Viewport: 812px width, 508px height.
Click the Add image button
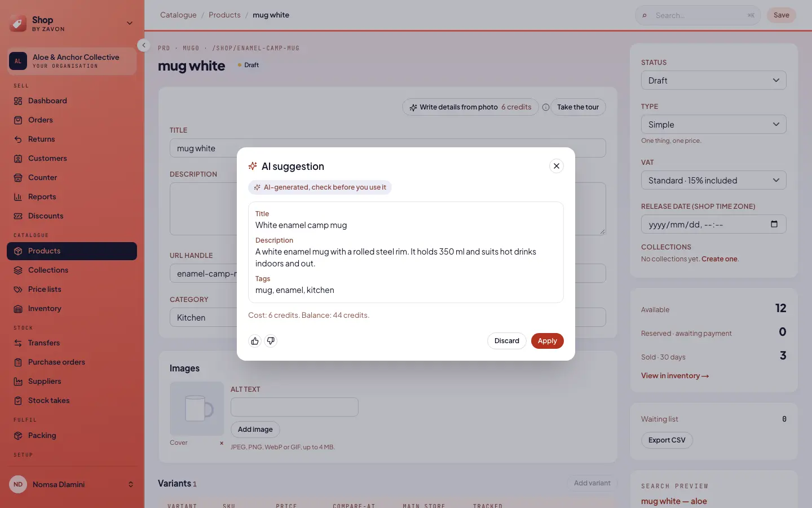coord(255,430)
